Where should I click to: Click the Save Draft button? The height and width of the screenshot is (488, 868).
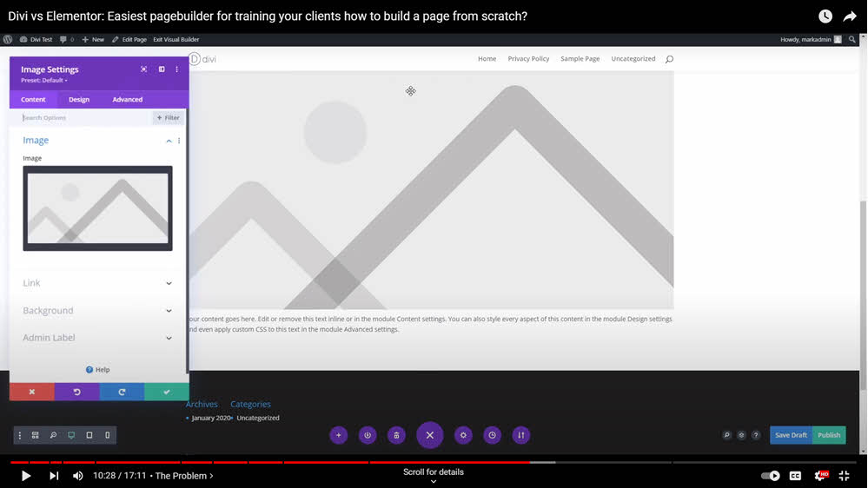click(791, 435)
